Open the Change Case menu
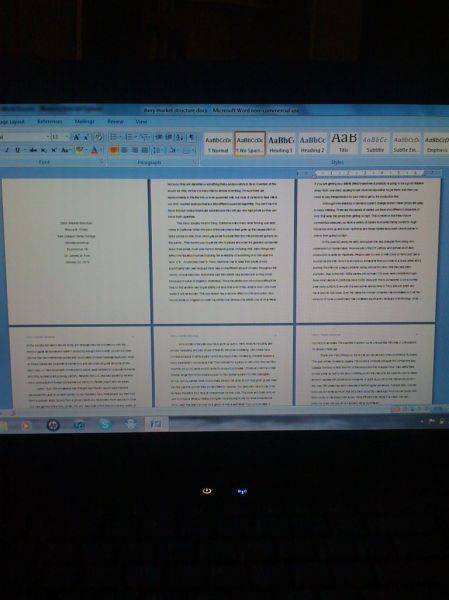Viewport: 449px width, 600px height. [66, 150]
